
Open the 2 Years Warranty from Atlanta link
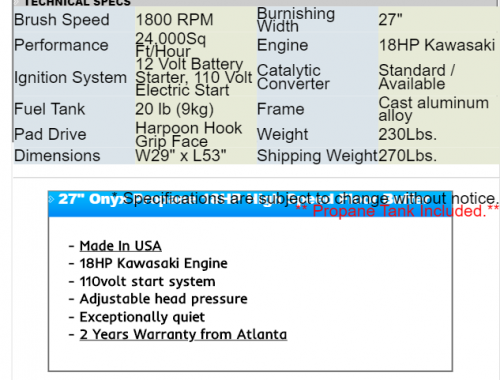coord(183,334)
